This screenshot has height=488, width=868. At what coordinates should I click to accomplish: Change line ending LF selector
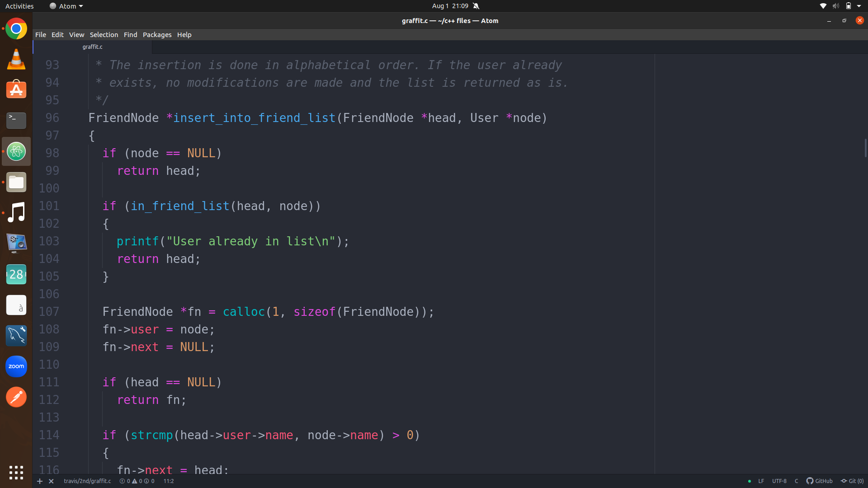(x=761, y=481)
